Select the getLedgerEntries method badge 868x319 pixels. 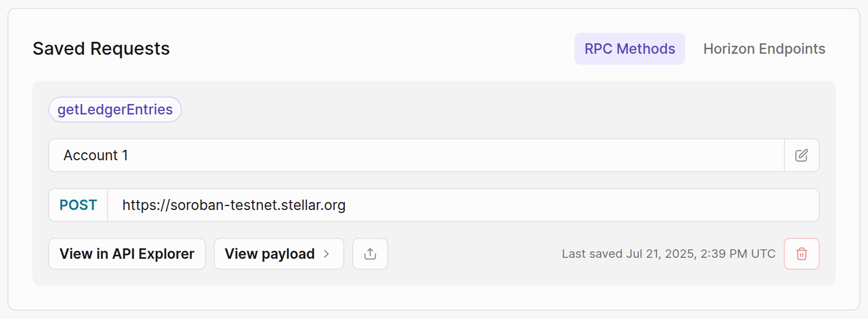(115, 109)
